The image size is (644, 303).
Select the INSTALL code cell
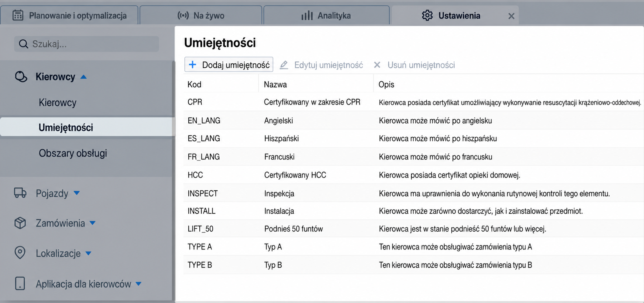click(201, 211)
